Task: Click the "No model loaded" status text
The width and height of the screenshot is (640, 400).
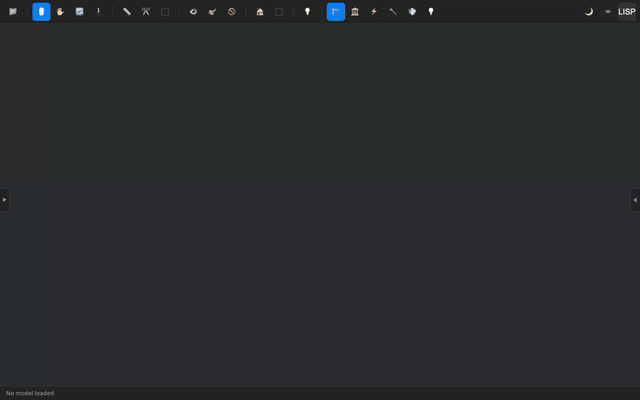Action: [x=30, y=393]
